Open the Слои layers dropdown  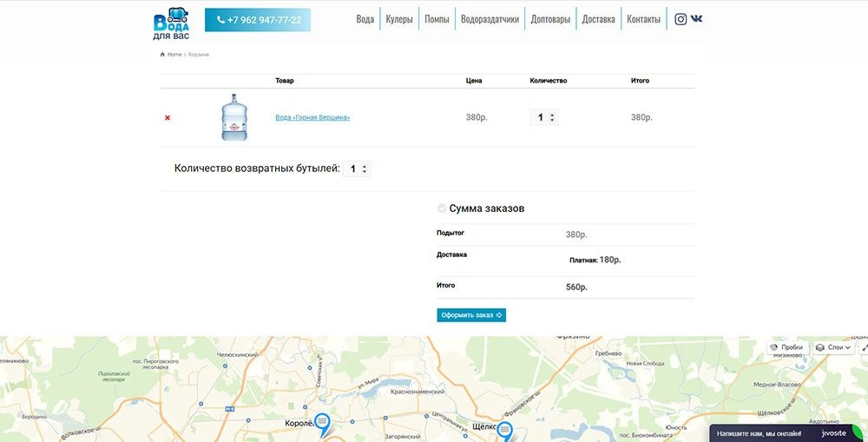(x=833, y=347)
